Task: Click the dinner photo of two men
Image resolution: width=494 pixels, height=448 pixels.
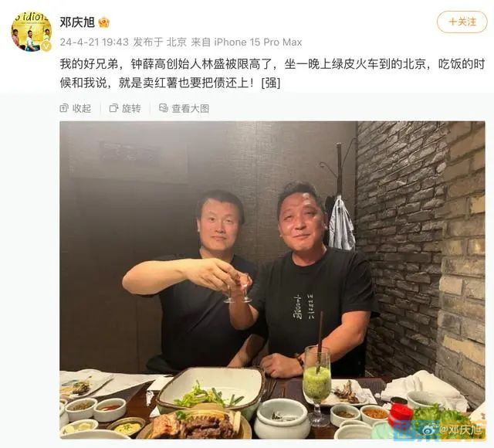Action: [272, 280]
